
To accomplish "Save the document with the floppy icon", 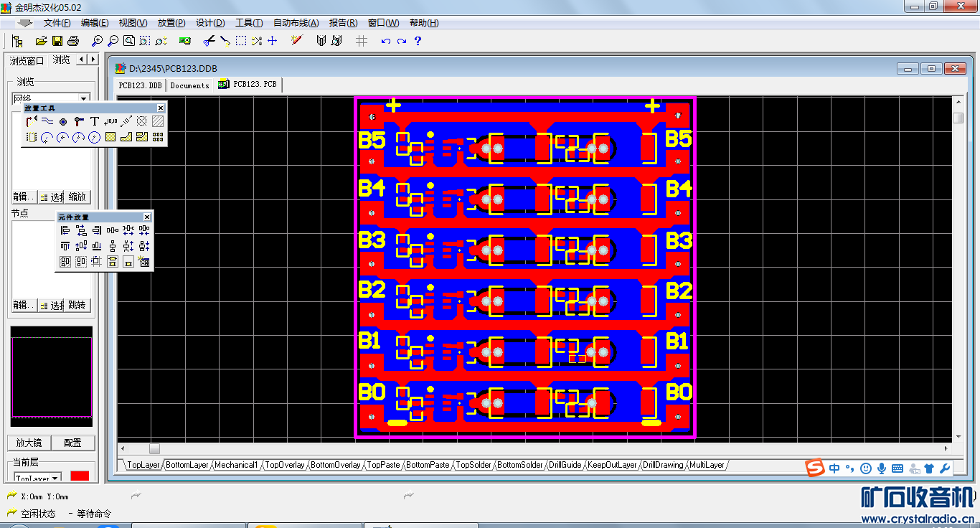I will 57,41.
